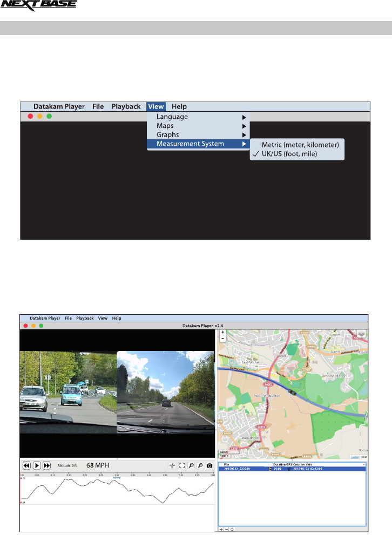Screen dimensions: 392x535
Task: Open the File menu in Datakam Player v2.4 window
Action: (x=68, y=318)
